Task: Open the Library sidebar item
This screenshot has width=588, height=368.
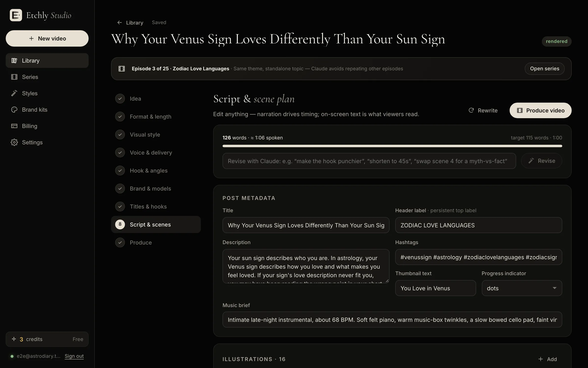Action: click(x=47, y=61)
